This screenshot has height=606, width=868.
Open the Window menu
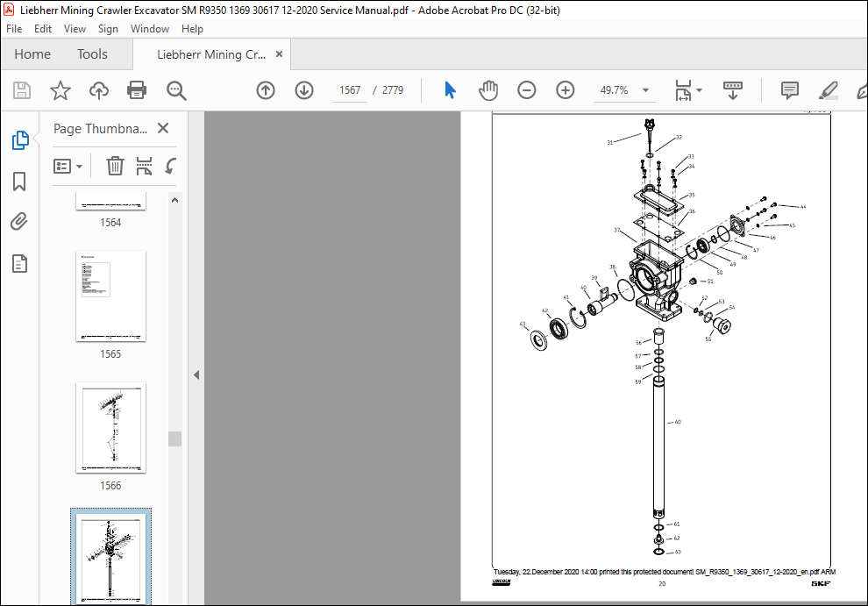pos(149,29)
